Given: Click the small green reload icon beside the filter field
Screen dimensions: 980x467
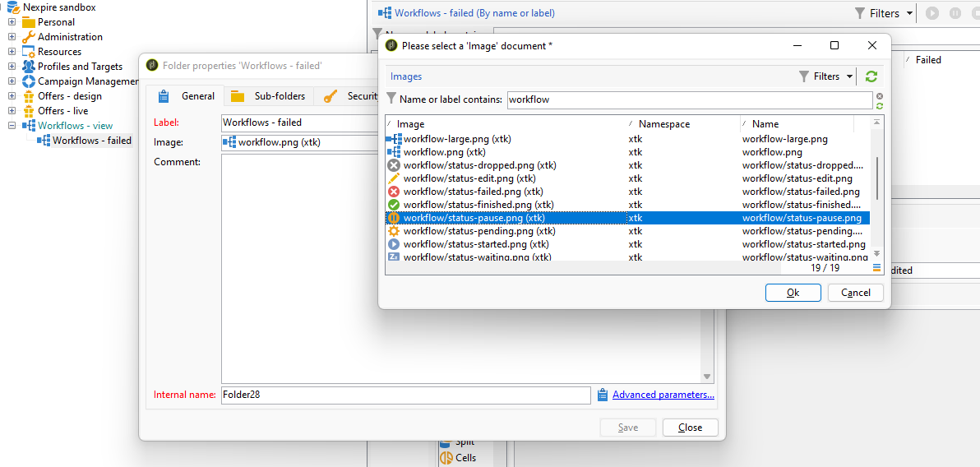Looking at the screenshot, I should (x=880, y=106).
